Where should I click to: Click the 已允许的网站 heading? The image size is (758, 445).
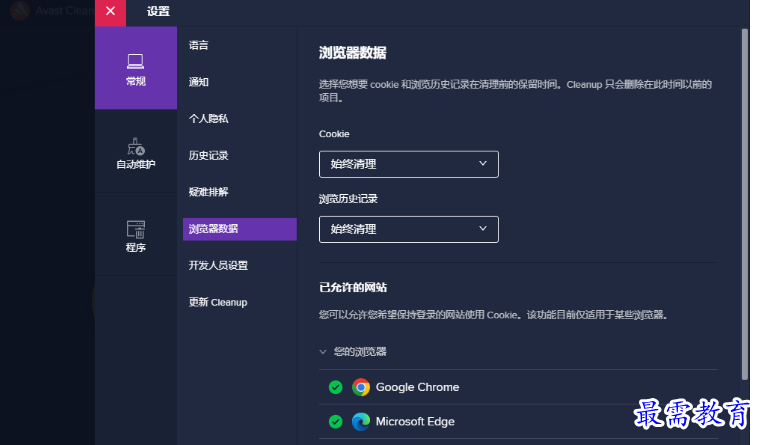click(x=353, y=287)
